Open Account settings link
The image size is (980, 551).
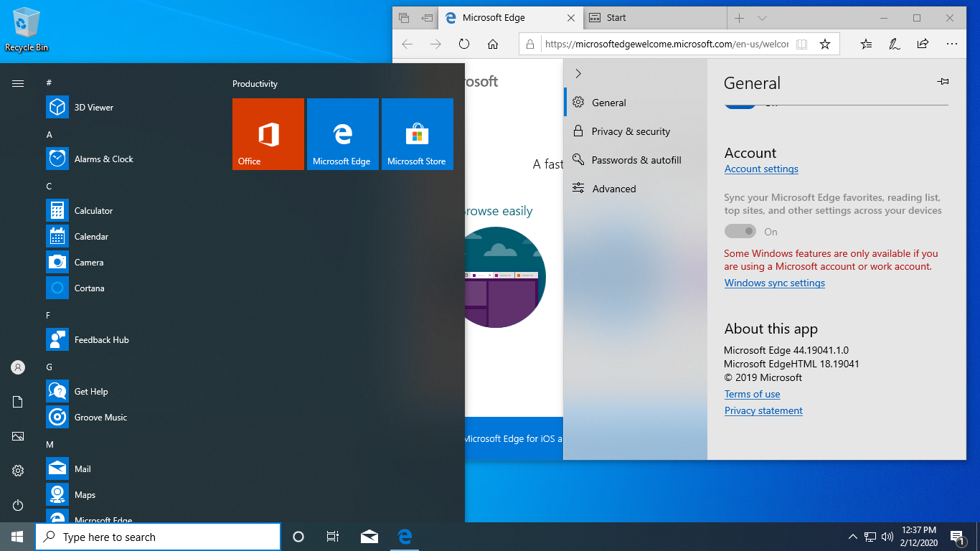(x=761, y=169)
